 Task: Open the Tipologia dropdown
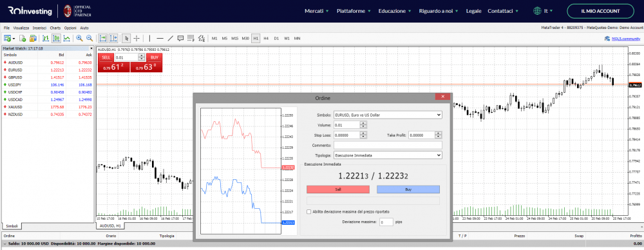388,155
